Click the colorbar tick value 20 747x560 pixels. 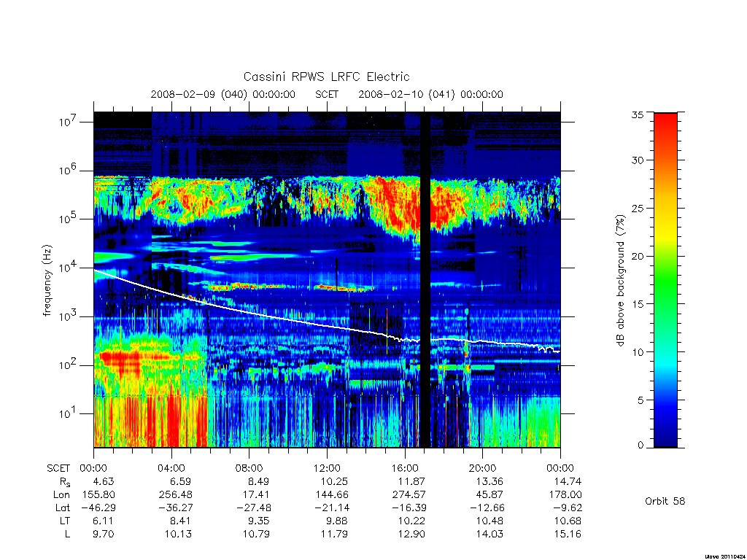(637, 256)
